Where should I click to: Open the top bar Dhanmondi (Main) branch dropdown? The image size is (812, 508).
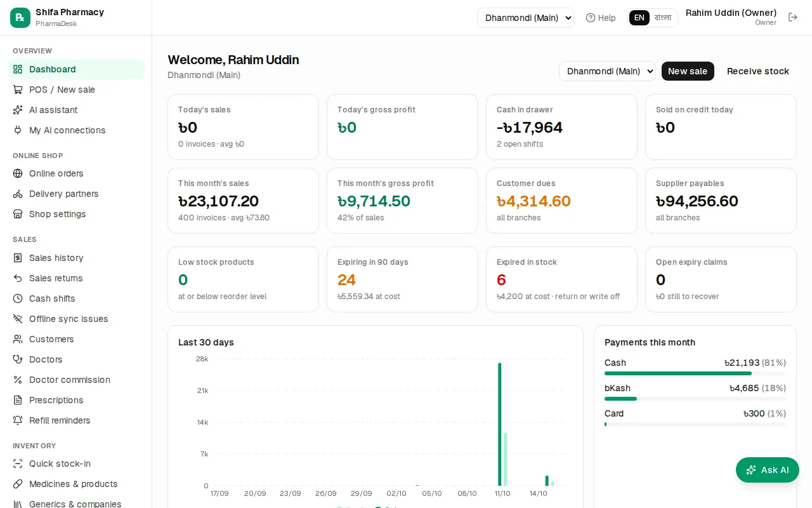click(525, 18)
